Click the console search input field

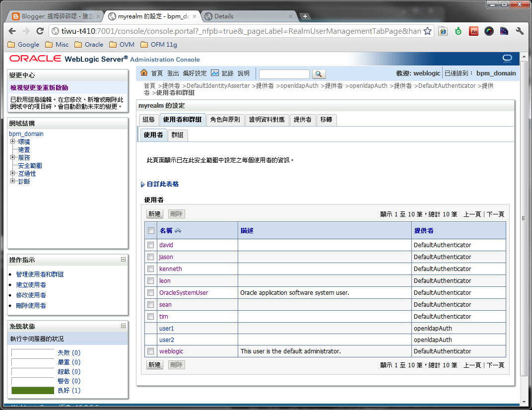pyautogui.click(x=284, y=73)
